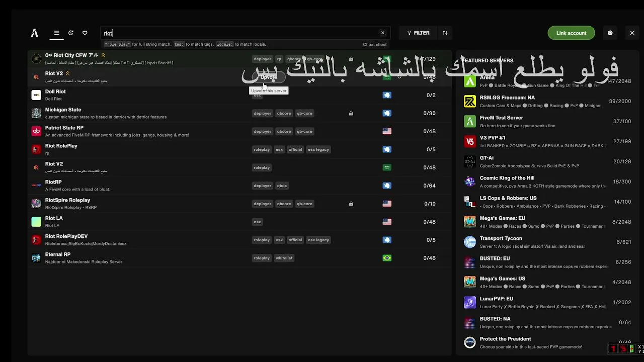Click the qbcore tag on Patriot State RP

click(x=284, y=131)
